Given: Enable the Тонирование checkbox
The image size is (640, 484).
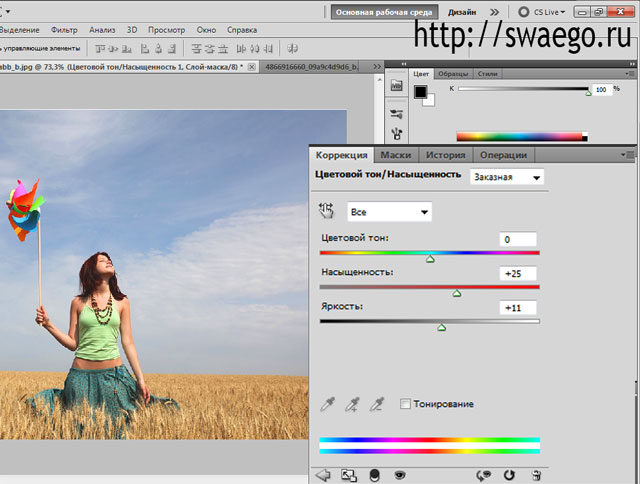Looking at the screenshot, I should coord(405,404).
